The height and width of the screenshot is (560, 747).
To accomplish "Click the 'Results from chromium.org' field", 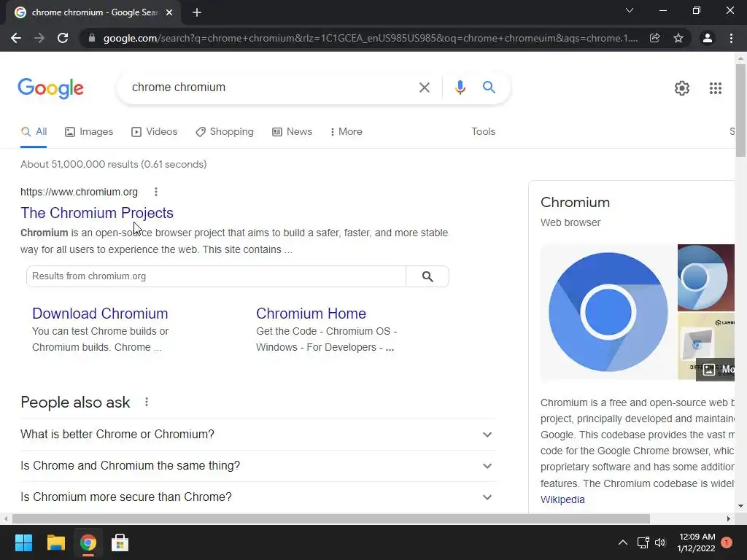I will [x=216, y=276].
